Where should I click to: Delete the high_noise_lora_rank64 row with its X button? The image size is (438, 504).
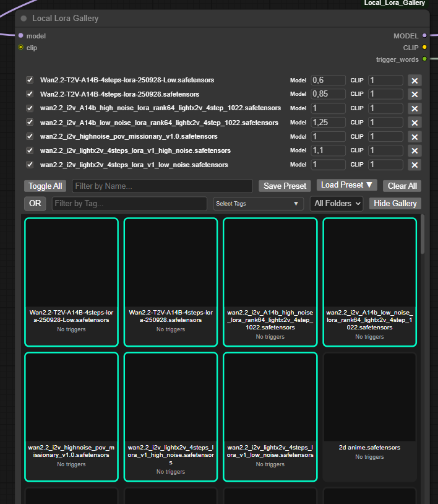pyautogui.click(x=414, y=108)
